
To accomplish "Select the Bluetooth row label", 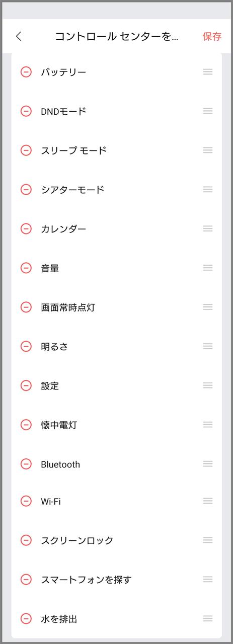I will [60, 464].
